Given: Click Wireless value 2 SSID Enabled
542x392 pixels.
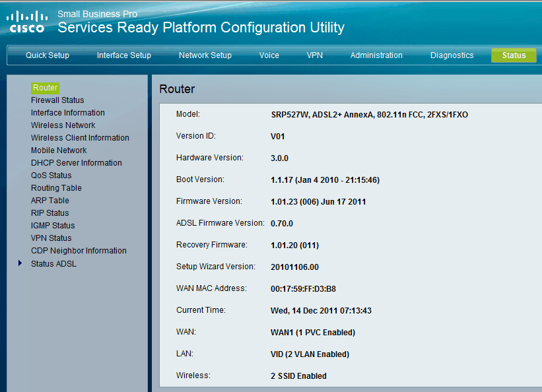Looking at the screenshot, I should tap(298, 376).
